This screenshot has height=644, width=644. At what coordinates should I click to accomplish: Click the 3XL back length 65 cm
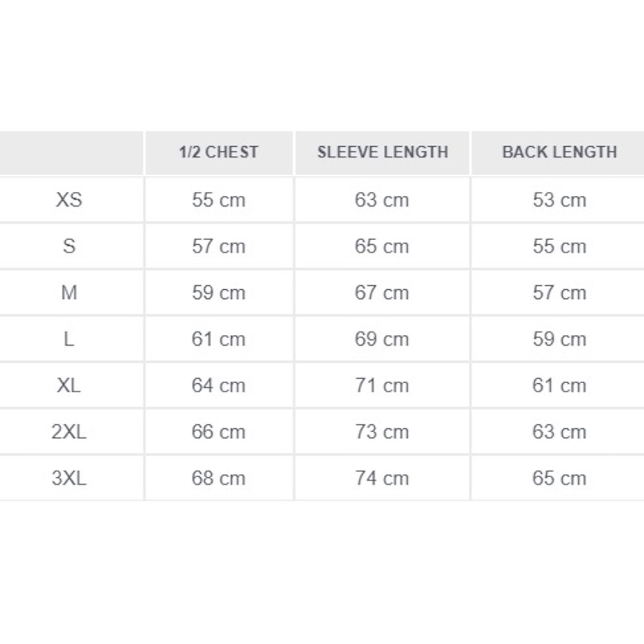click(560, 478)
